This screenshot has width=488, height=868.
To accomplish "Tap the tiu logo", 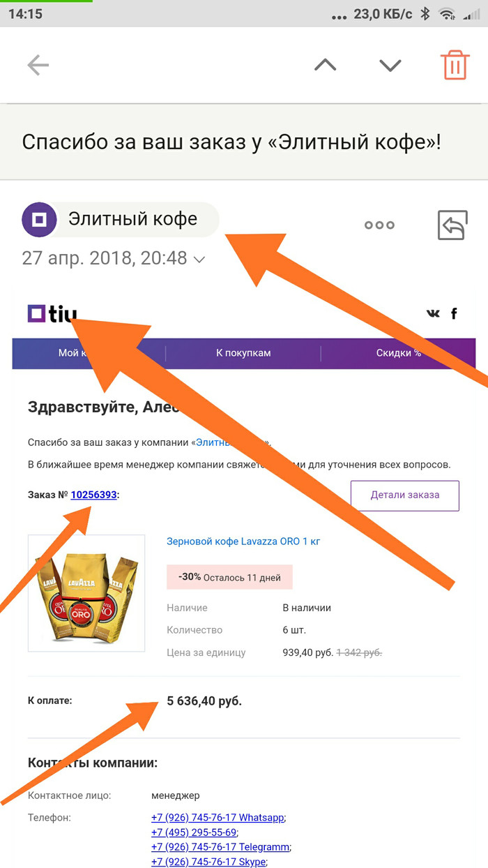I will click(x=52, y=314).
